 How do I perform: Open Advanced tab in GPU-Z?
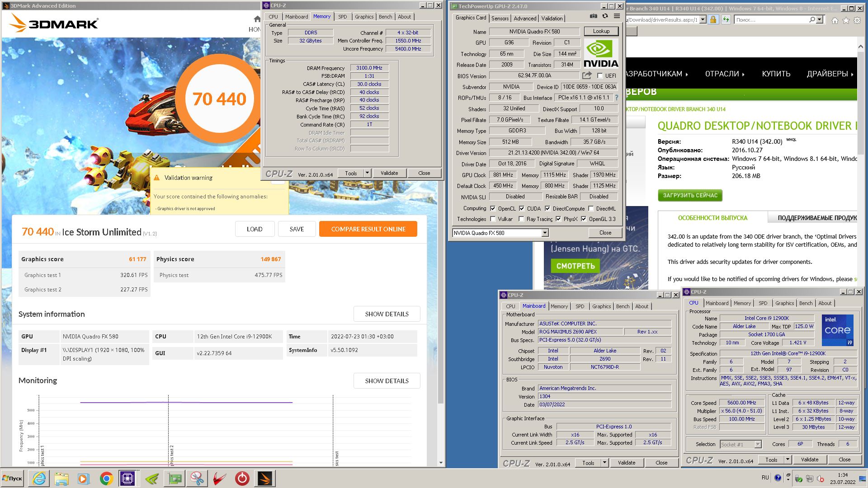(x=525, y=19)
